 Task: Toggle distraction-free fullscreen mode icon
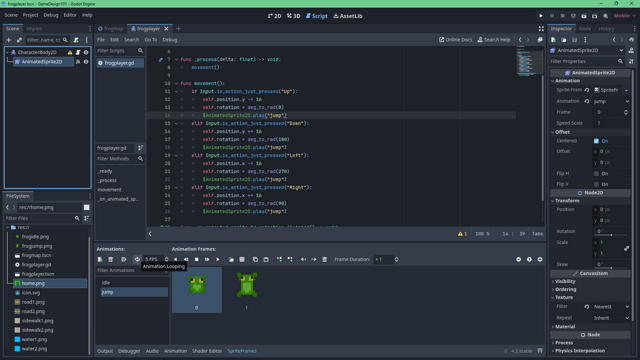pos(541,29)
